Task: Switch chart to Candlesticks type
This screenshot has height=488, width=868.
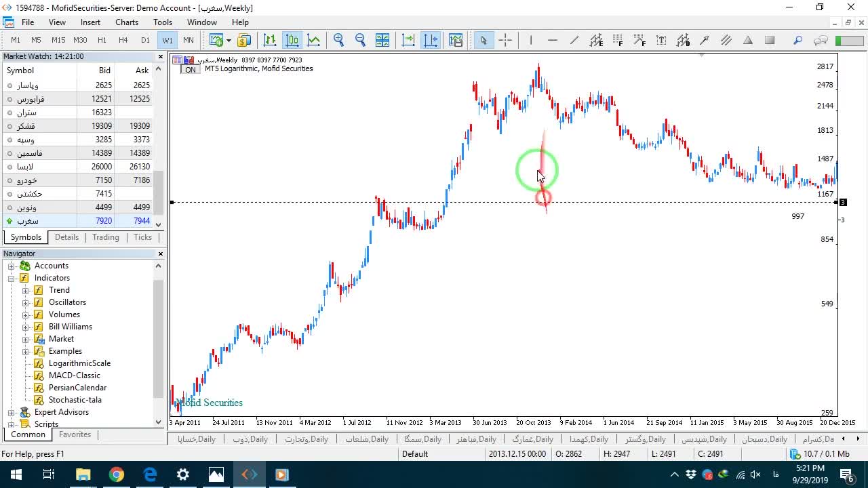Action: (292, 40)
